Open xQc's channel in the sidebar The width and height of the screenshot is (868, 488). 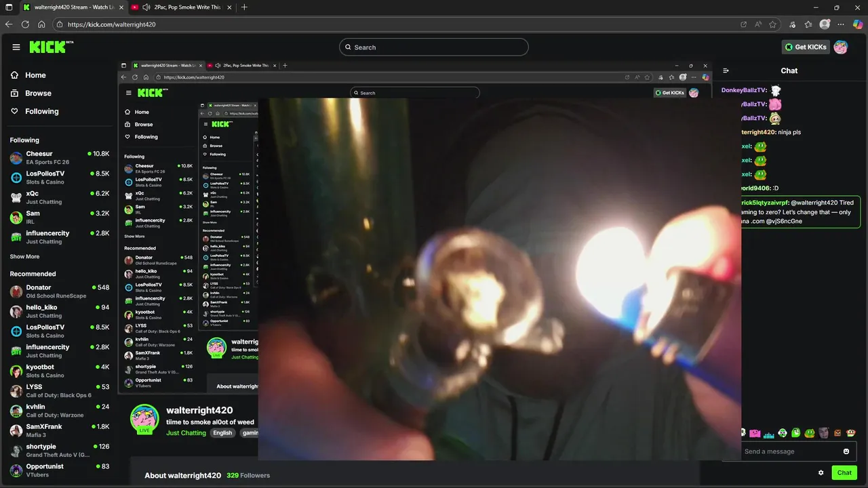coord(60,197)
